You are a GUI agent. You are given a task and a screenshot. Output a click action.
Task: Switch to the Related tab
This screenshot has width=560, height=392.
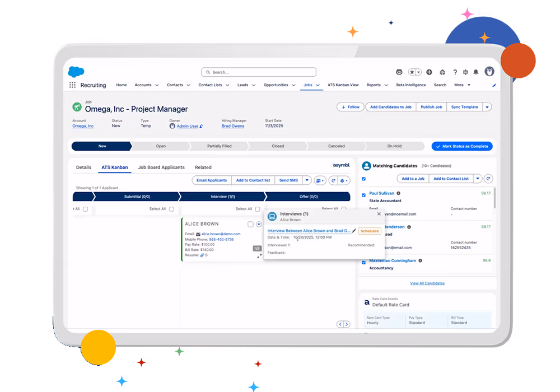(203, 167)
